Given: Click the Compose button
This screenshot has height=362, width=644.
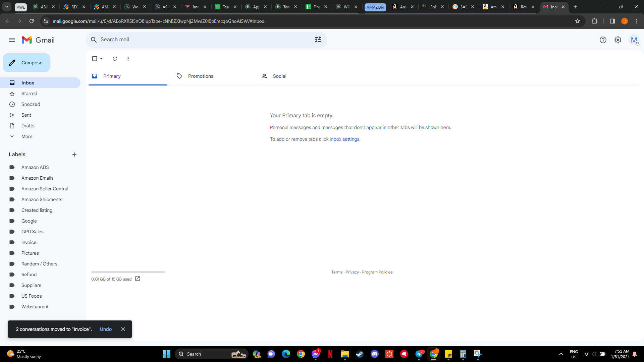Looking at the screenshot, I should pos(26,63).
